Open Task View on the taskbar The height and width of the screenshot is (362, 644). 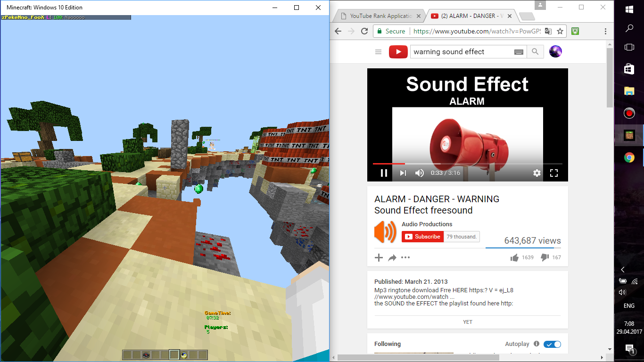(x=629, y=47)
